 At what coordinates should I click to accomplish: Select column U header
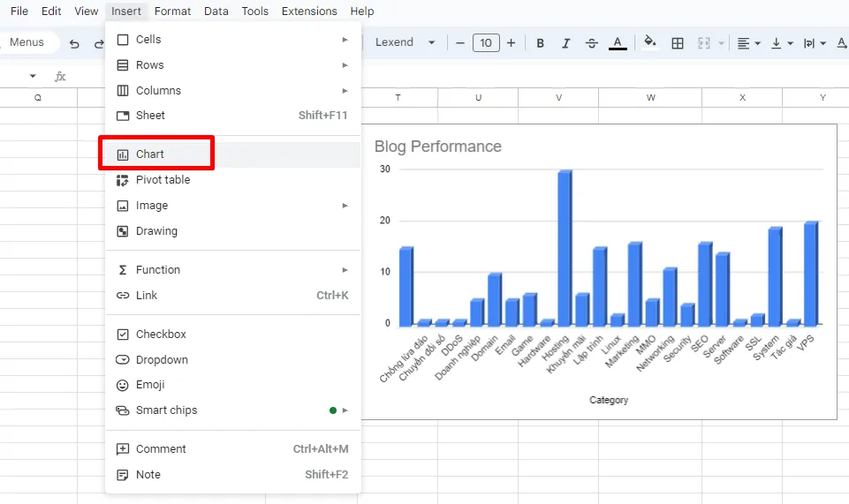[x=478, y=98]
